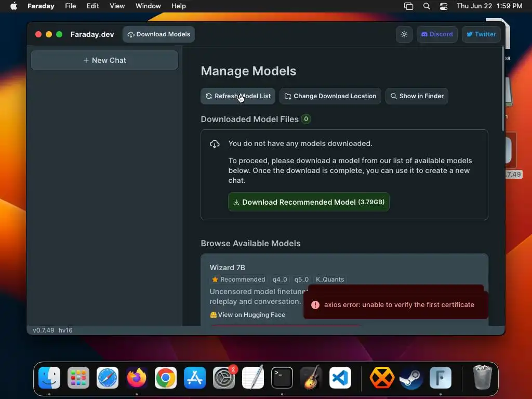Open Control Center in menu bar

pyautogui.click(x=444, y=6)
